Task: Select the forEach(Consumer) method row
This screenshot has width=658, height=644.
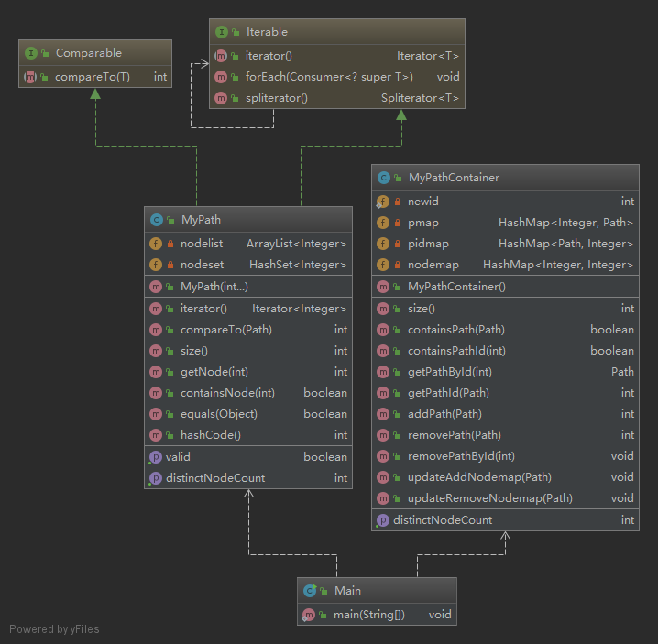Action: tap(337, 77)
